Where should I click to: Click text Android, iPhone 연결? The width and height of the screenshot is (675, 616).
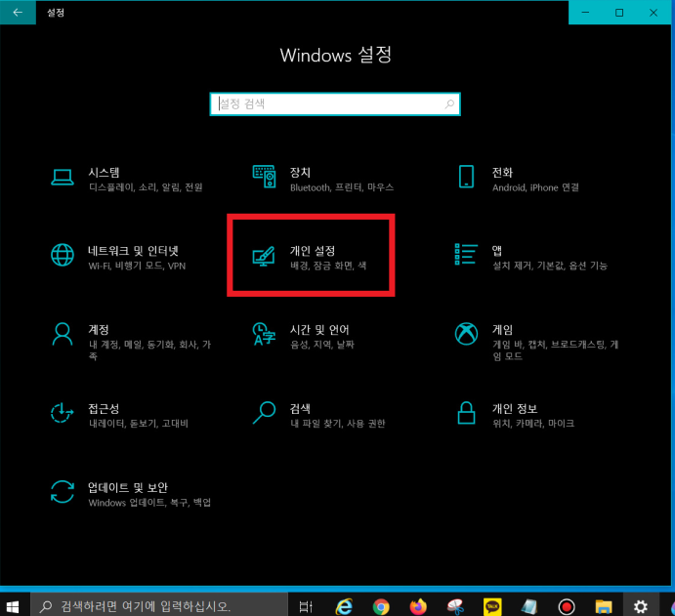(x=535, y=187)
